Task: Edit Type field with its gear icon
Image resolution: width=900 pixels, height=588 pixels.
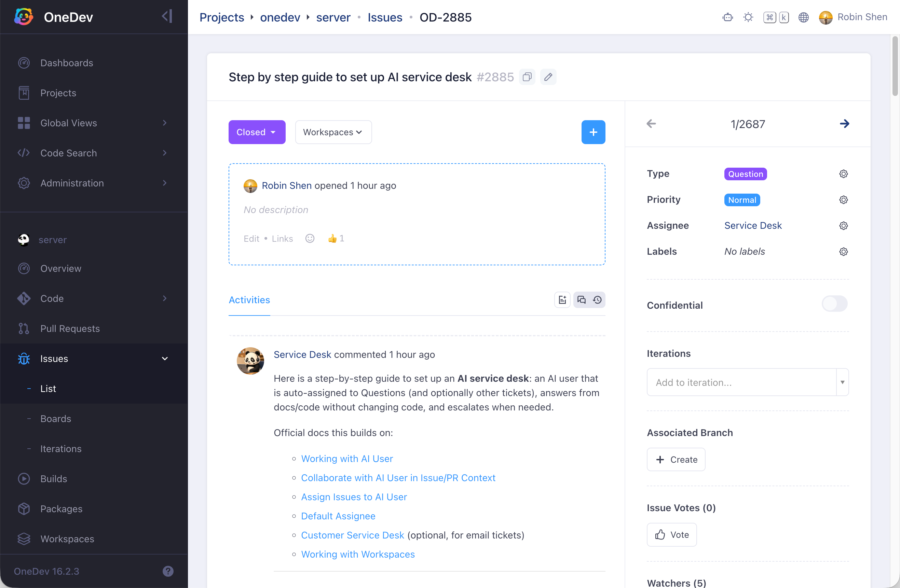Action: click(843, 174)
